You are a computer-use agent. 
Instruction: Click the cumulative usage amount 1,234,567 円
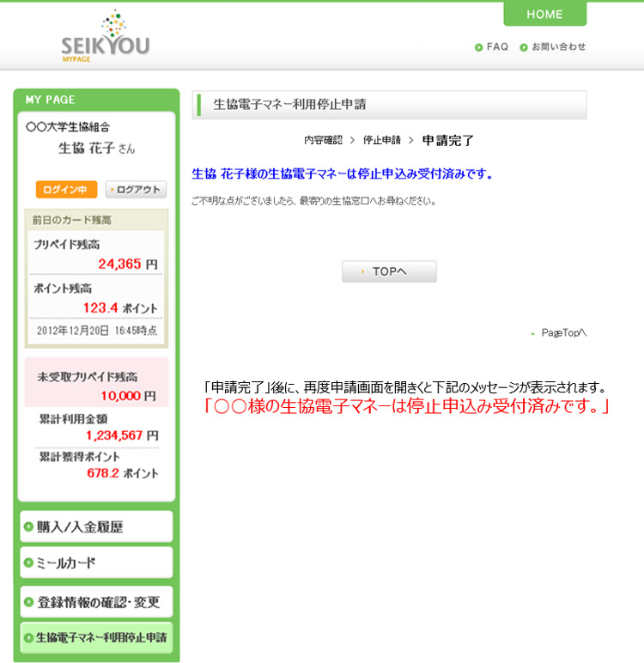(x=123, y=435)
